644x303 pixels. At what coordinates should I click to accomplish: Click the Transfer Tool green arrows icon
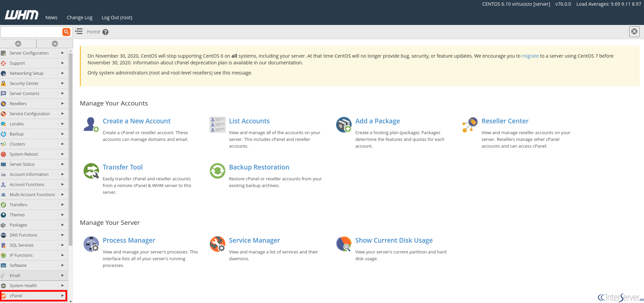coord(91,171)
